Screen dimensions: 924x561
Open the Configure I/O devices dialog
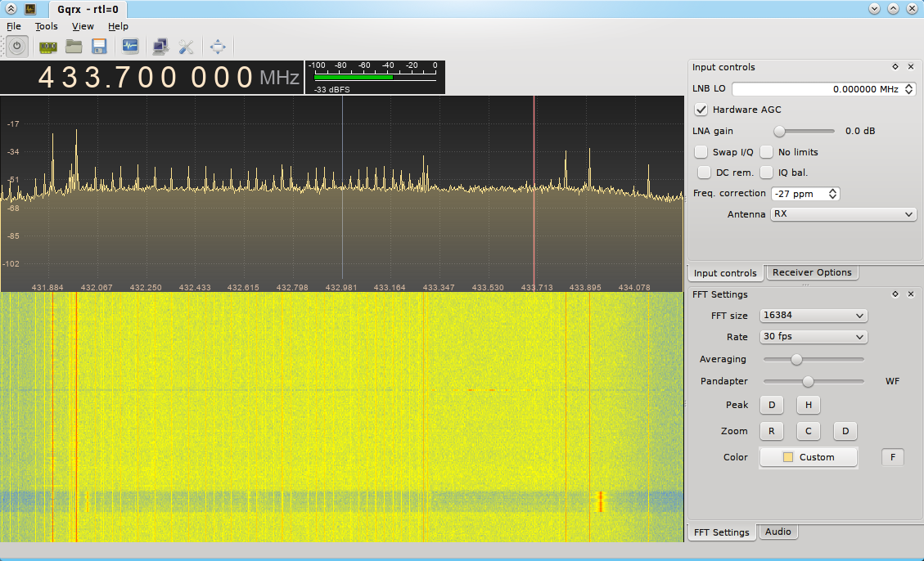point(47,46)
